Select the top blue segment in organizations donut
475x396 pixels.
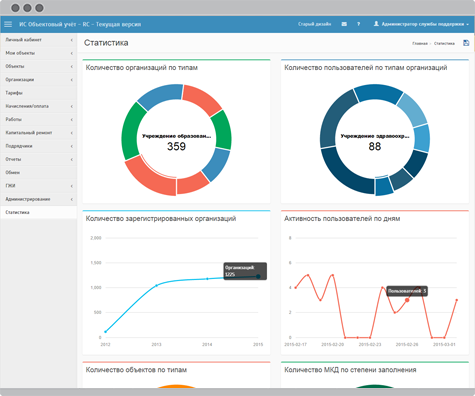(x=161, y=95)
